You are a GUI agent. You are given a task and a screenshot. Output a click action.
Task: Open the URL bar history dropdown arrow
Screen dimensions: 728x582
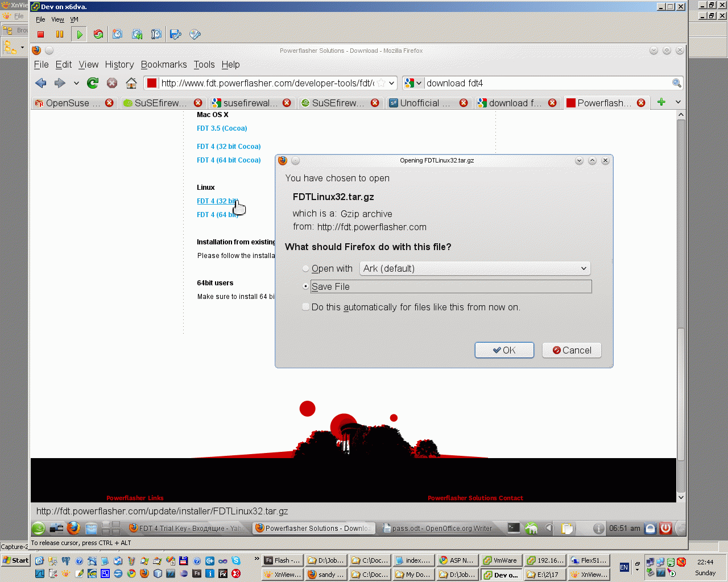click(x=392, y=83)
